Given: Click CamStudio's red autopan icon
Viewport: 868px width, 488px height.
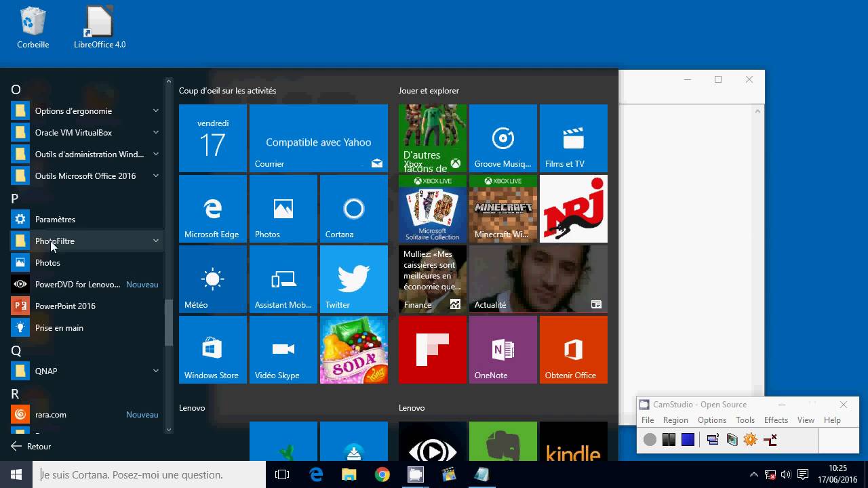Looking at the screenshot, I should (x=770, y=440).
